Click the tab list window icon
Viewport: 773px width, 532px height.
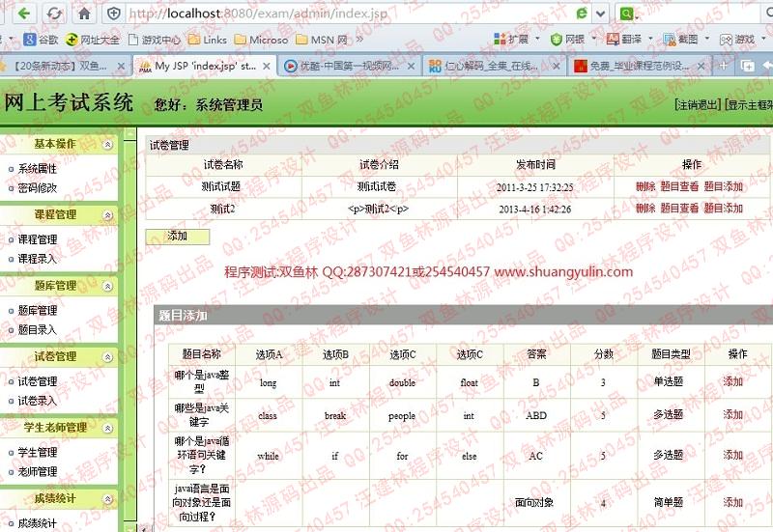tap(747, 66)
